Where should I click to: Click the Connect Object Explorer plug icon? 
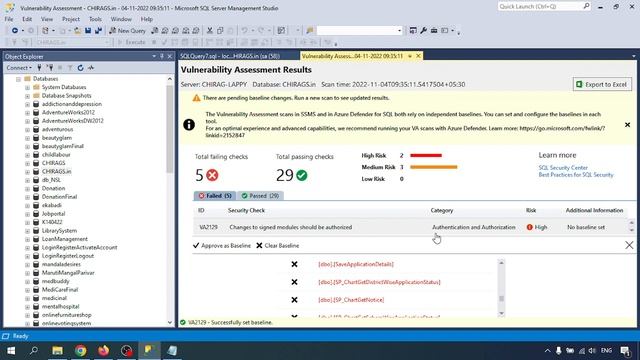pos(39,68)
